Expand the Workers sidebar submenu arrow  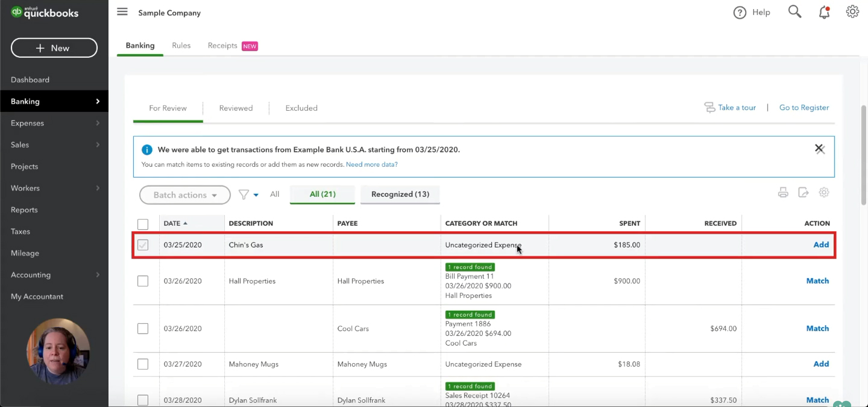click(98, 188)
